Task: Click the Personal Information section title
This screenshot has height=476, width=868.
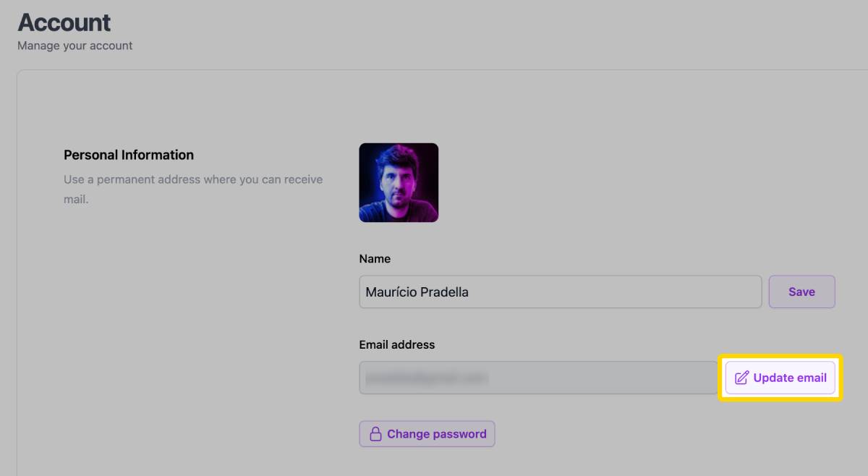Action: pos(129,154)
